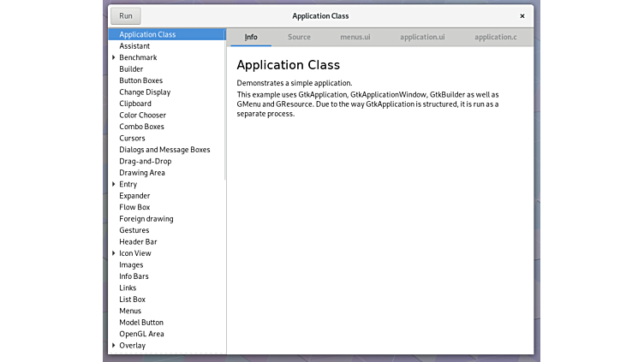Select the Info tab
This screenshot has width=644, height=362.
(x=251, y=38)
